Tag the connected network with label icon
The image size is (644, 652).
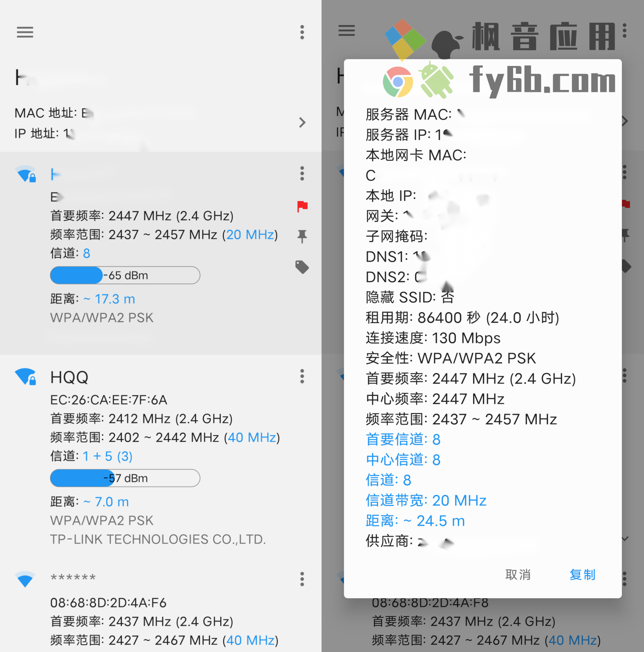(x=302, y=267)
